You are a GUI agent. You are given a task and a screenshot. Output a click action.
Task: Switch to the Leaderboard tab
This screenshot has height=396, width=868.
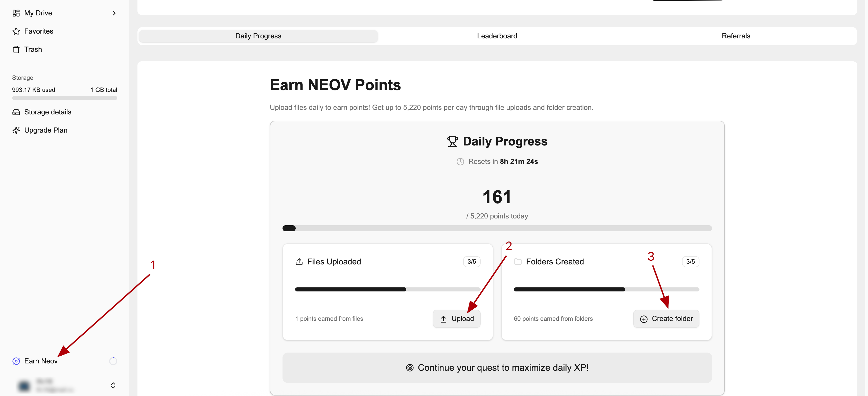pyautogui.click(x=497, y=36)
